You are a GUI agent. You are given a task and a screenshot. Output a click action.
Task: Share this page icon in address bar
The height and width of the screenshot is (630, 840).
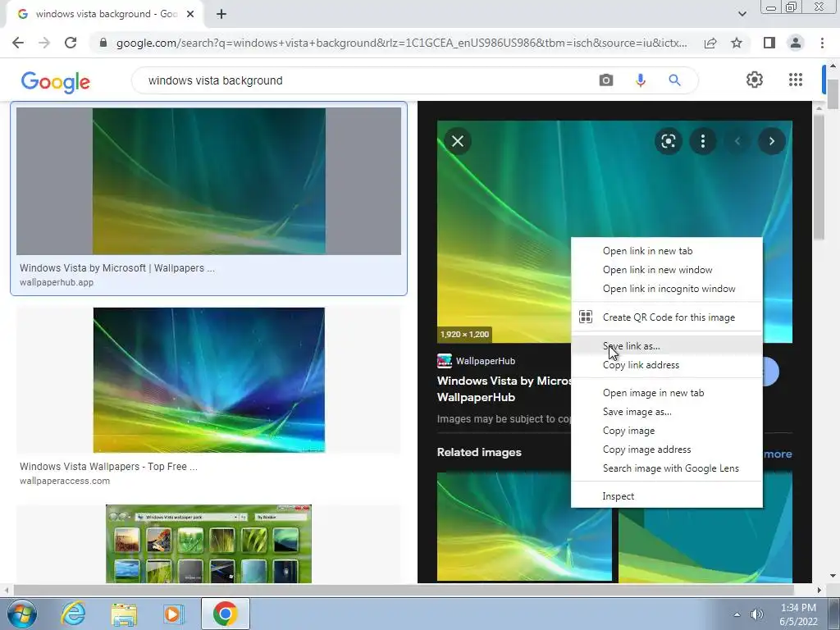(710, 43)
